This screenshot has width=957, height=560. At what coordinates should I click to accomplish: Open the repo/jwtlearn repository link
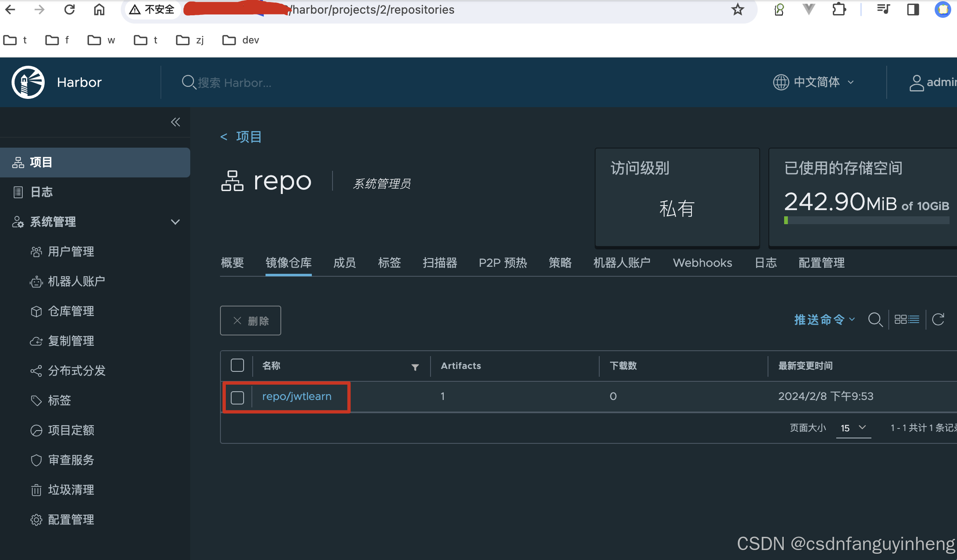[x=297, y=396]
